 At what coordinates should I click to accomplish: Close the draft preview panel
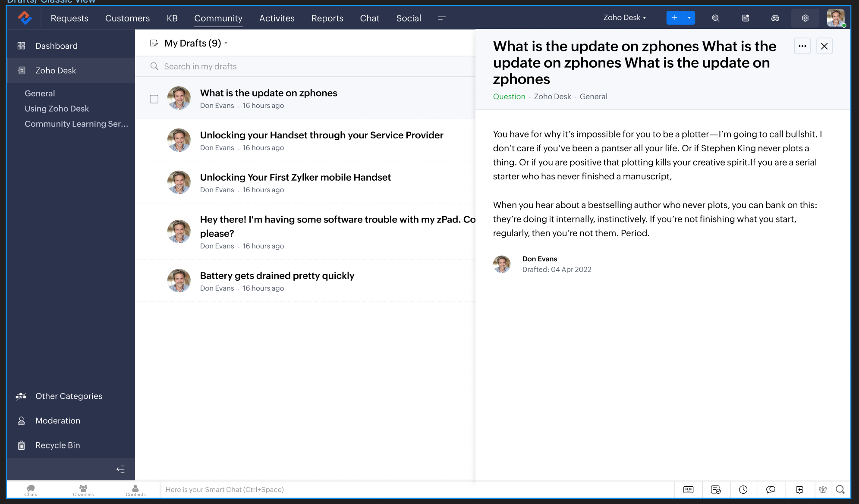824,46
